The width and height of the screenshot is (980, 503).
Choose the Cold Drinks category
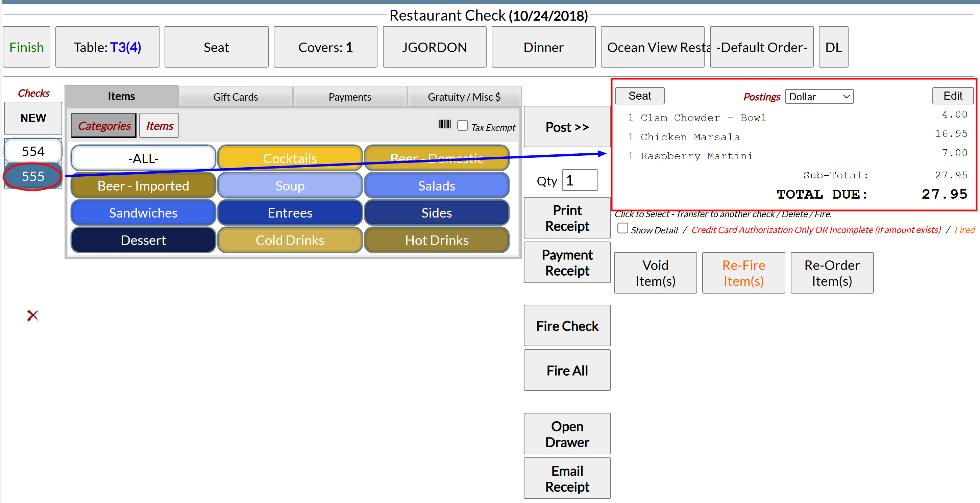point(290,240)
